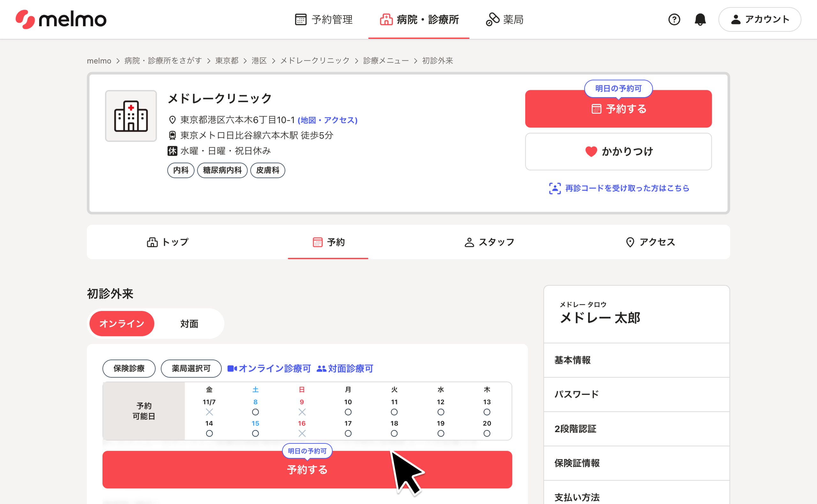Switch to 対面 consultation mode
Screen dimensions: 817x504
[189, 323]
